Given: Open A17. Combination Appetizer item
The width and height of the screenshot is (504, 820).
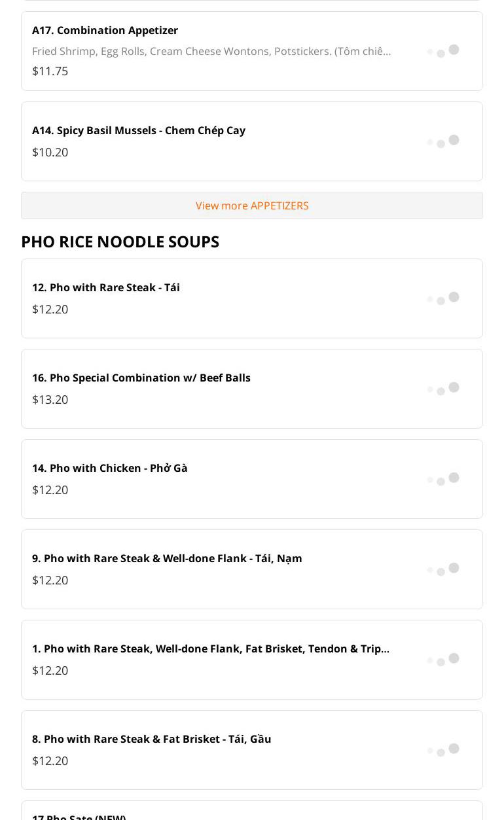Looking at the screenshot, I should click(x=105, y=30).
